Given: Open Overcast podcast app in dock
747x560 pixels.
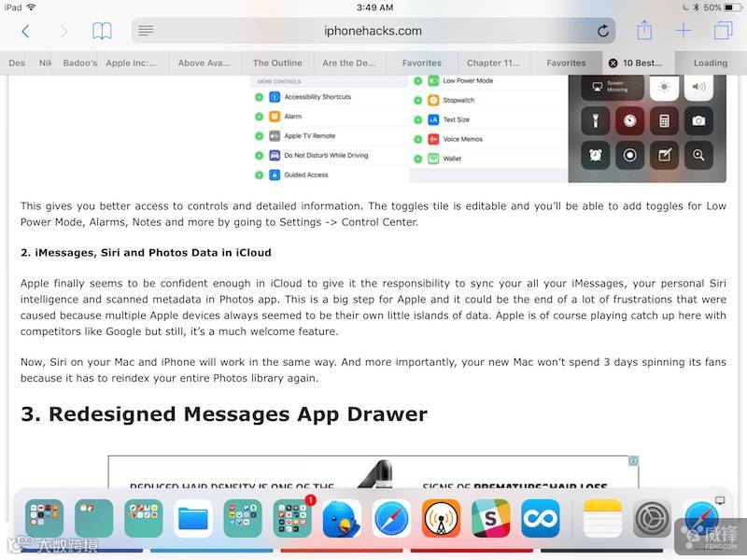Looking at the screenshot, I should pos(441,519).
